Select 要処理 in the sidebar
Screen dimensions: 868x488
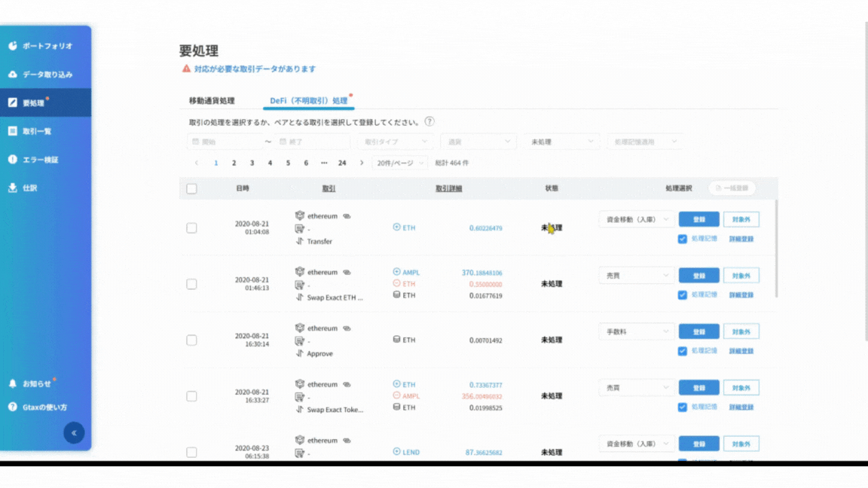(45, 102)
